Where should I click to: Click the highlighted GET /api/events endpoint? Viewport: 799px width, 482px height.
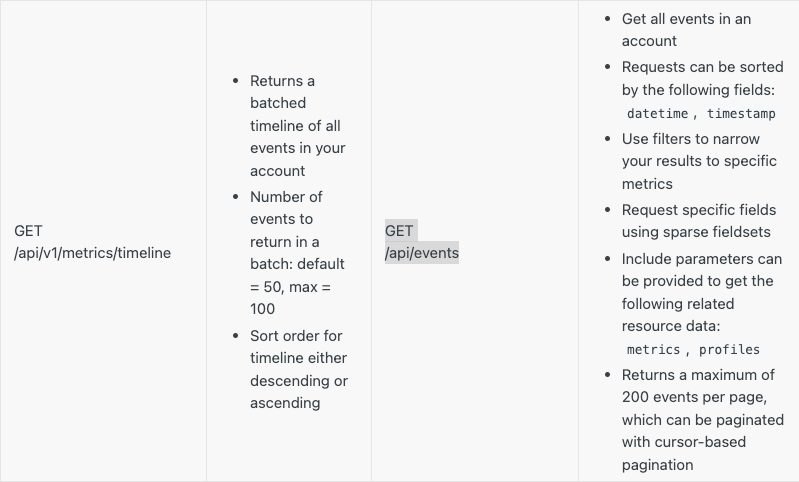point(422,242)
